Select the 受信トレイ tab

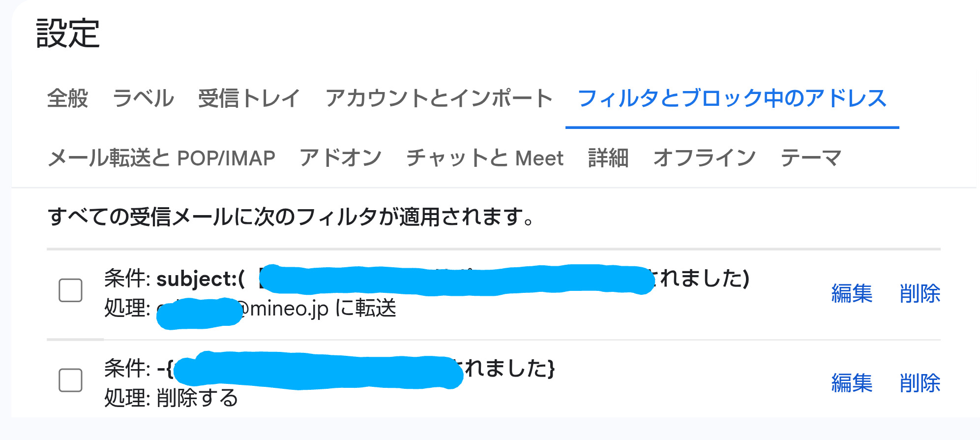click(x=249, y=98)
